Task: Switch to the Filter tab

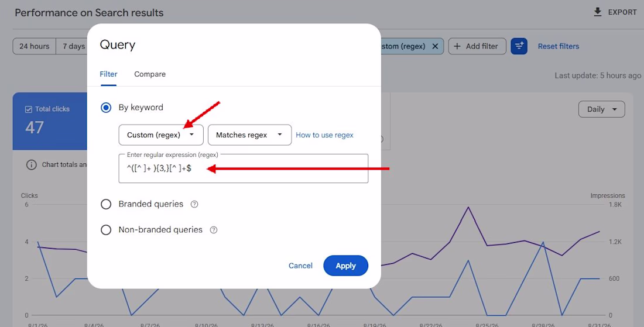Action: click(x=108, y=74)
